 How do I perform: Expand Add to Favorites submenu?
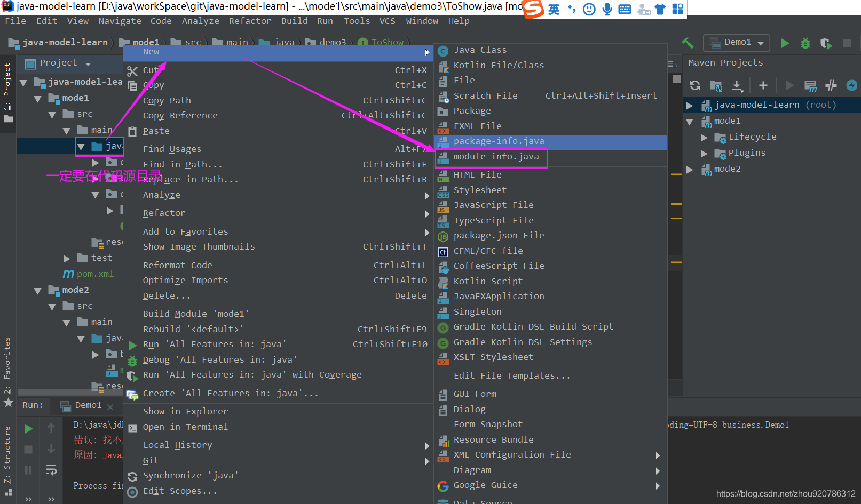[278, 231]
